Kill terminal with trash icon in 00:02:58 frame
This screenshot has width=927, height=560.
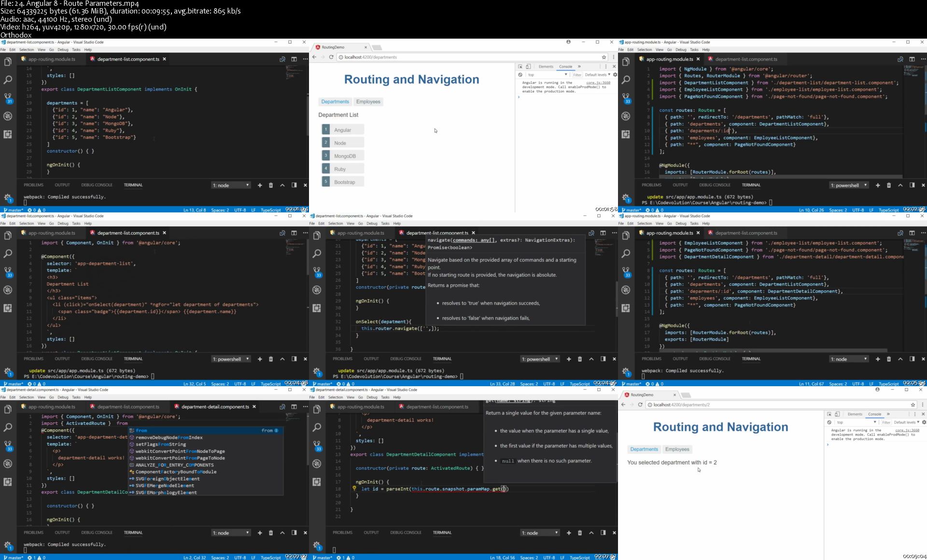tap(889, 185)
